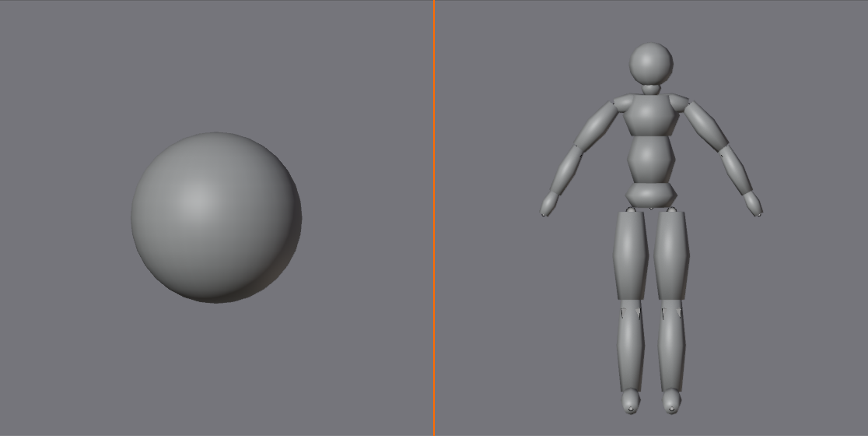Screen dimensions: 868x436
Task: Select upper arm on image's left side
Action: pyautogui.click(x=597, y=125)
